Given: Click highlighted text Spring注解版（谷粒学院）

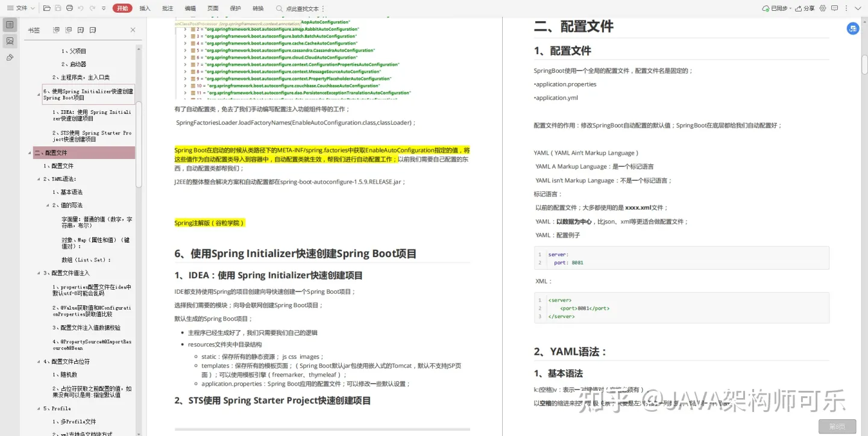Looking at the screenshot, I should pos(210,223).
